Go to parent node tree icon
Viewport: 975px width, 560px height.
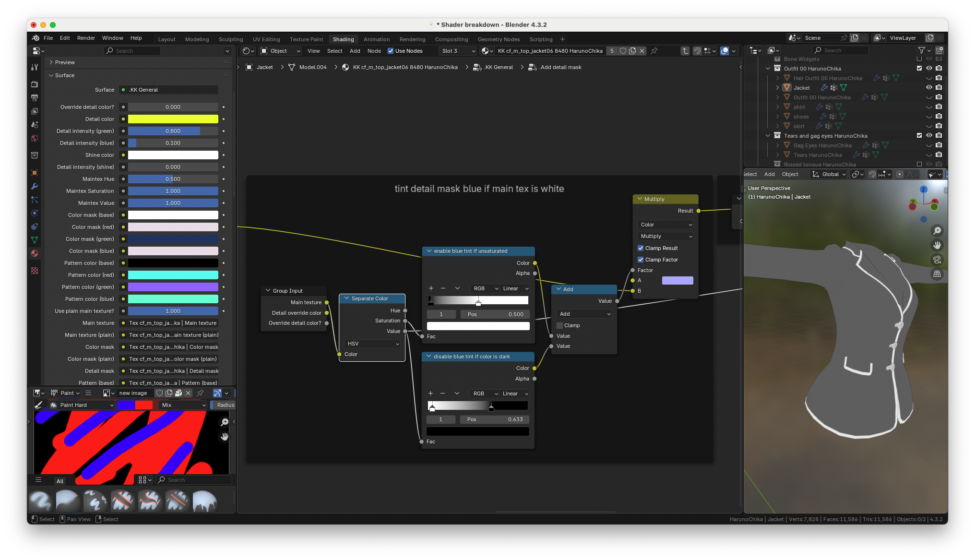685,51
